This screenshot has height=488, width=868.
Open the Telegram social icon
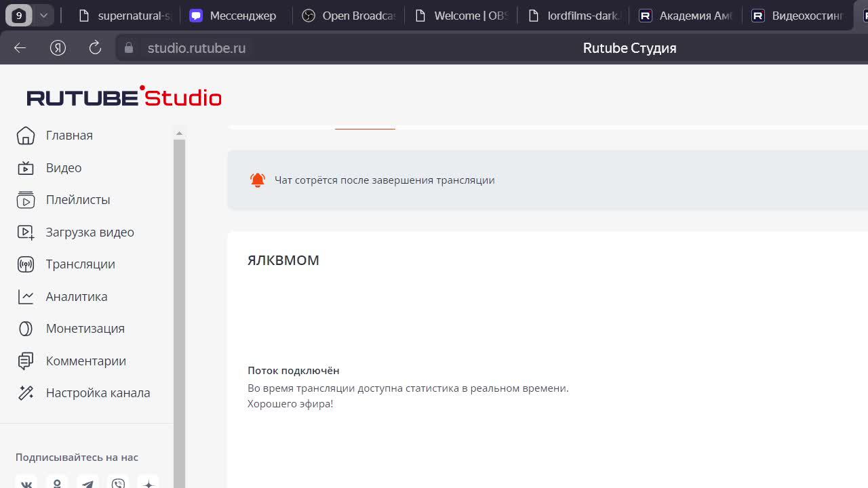click(x=87, y=483)
